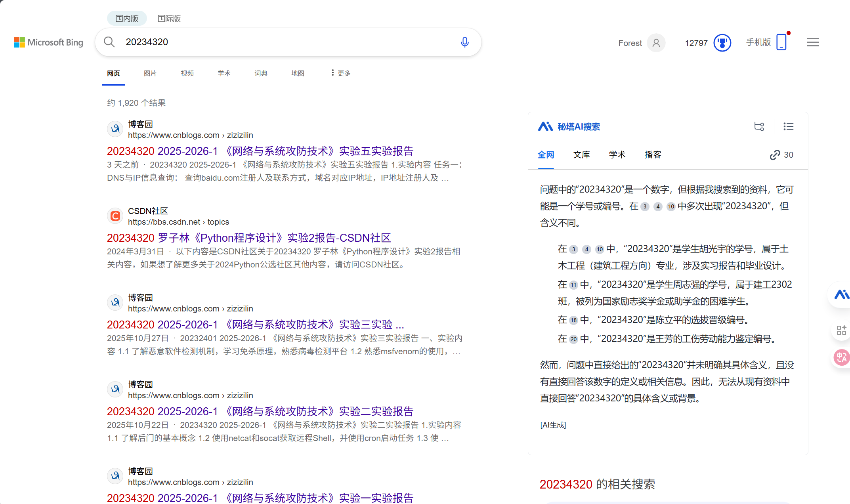
Task: Click the outline list icon in 秘塔AI搜索 panel
Action: 788,126
